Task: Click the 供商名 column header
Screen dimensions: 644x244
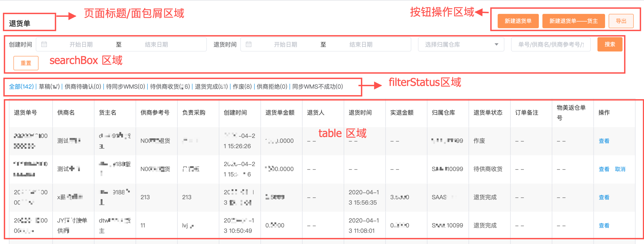Action: pyautogui.click(x=66, y=113)
